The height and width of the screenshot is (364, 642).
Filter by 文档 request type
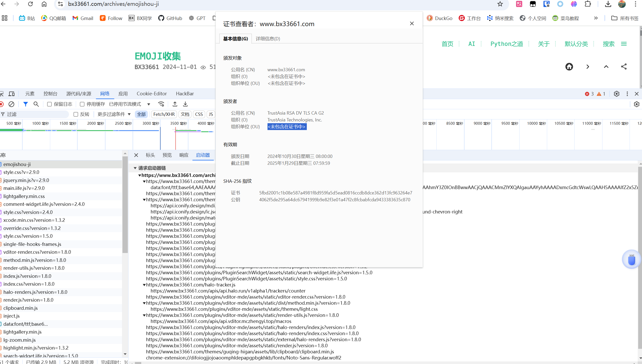click(x=185, y=114)
